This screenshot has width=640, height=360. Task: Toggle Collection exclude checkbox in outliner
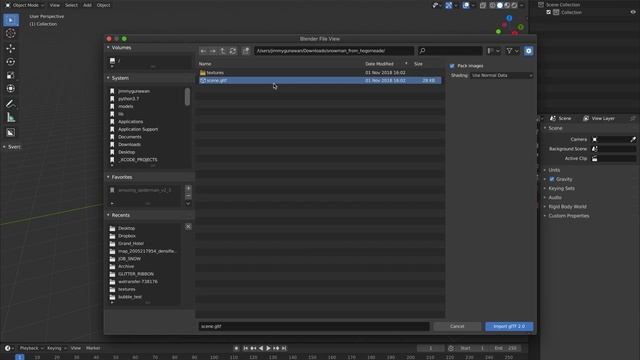click(x=549, y=12)
